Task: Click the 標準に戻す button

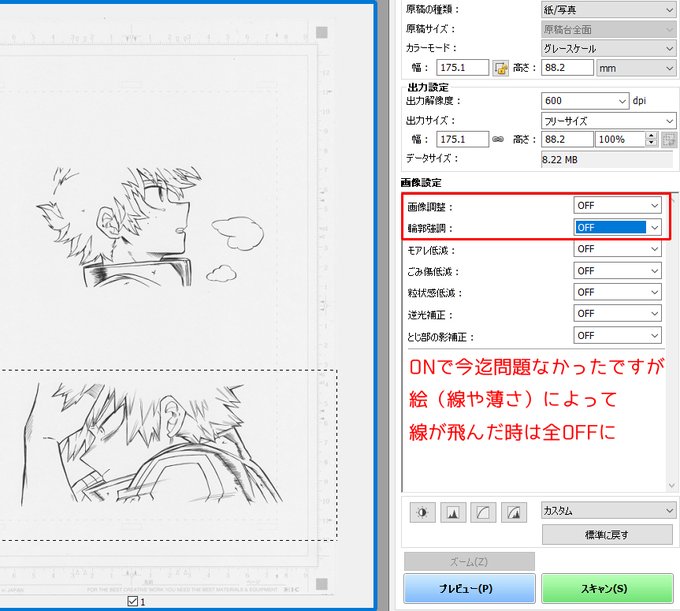Action: (607, 535)
